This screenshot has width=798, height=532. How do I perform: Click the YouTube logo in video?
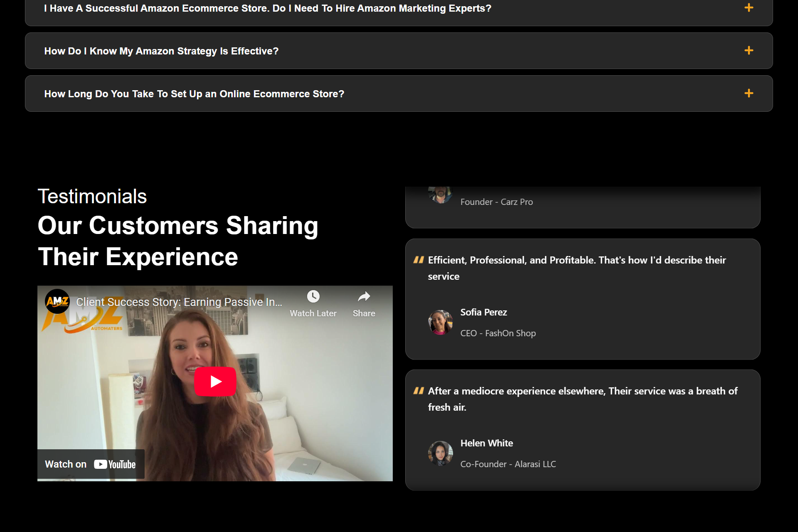(115, 464)
